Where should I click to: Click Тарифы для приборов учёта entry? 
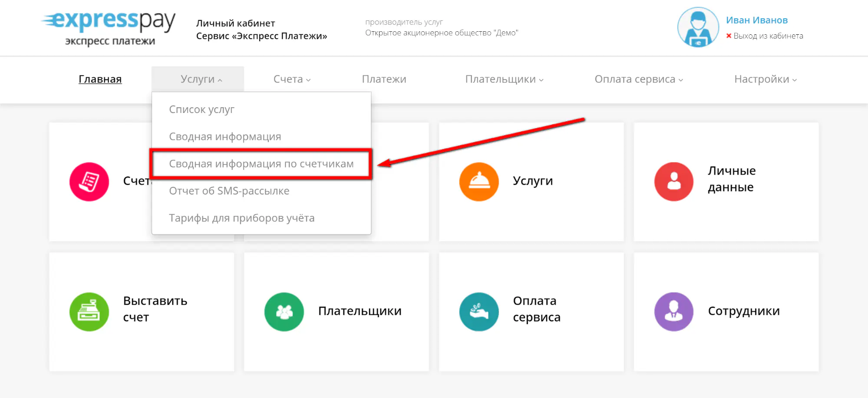pos(242,218)
